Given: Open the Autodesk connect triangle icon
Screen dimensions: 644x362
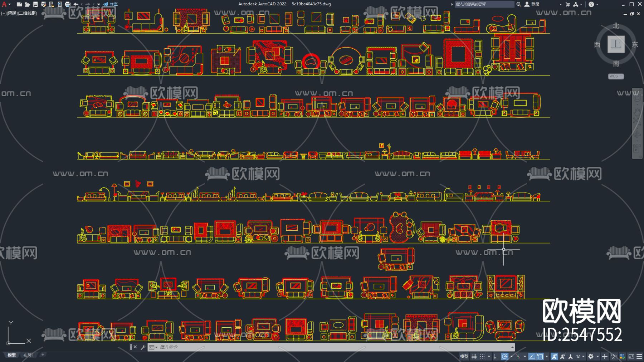Looking at the screenshot, I should click(x=576, y=4).
